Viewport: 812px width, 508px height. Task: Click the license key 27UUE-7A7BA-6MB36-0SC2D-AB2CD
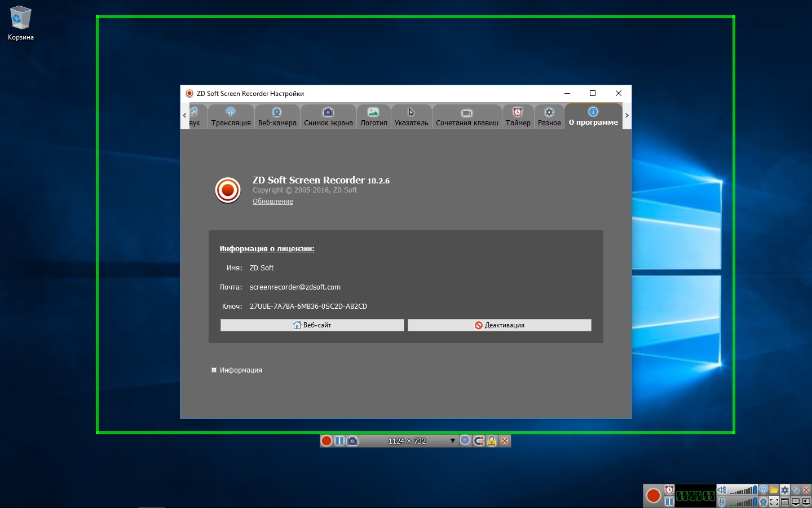click(x=308, y=306)
